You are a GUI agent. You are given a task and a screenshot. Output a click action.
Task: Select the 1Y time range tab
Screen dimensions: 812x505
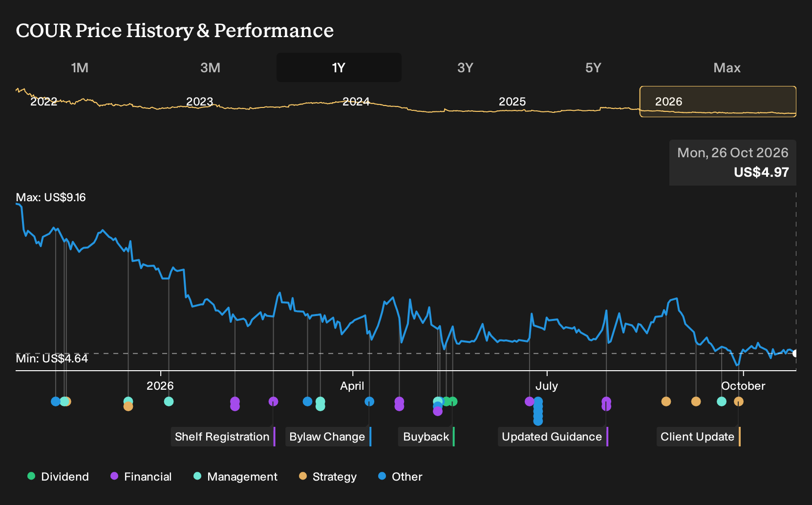(x=339, y=67)
